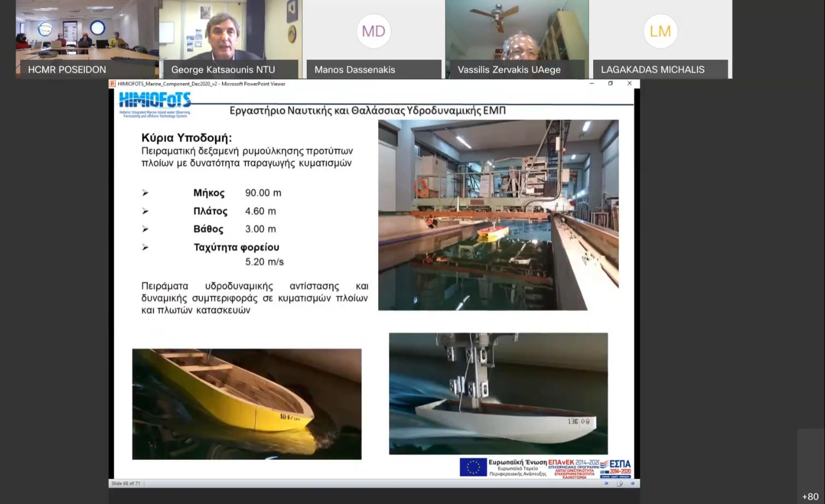This screenshot has width=825, height=504.
Task: Open the slide menu icon in status bar
Action: pos(619,483)
